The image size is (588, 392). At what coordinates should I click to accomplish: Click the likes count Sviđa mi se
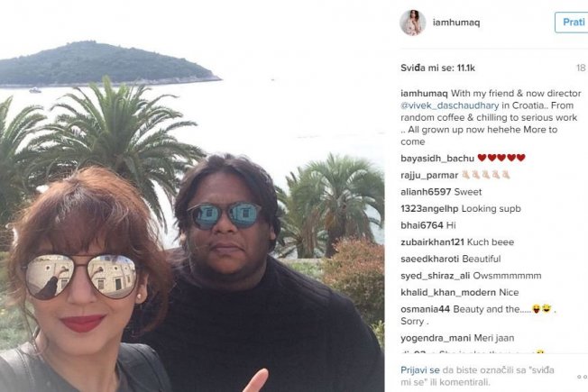[x=437, y=68]
